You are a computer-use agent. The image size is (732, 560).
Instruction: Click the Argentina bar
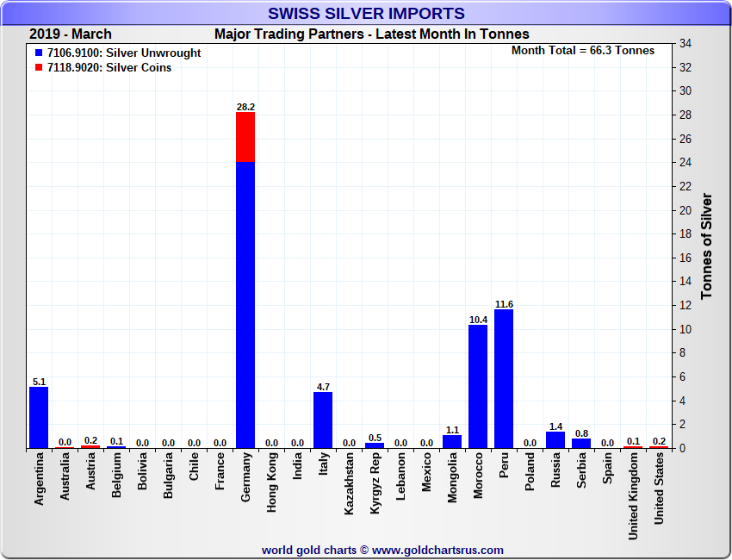click(x=39, y=418)
